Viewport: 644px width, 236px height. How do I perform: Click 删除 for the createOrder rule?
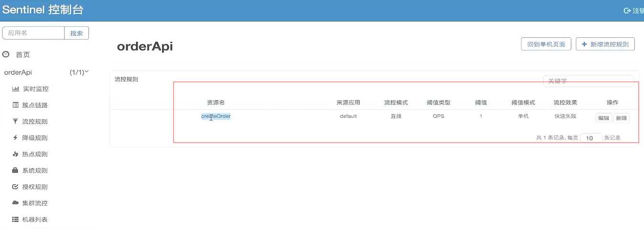[621, 118]
